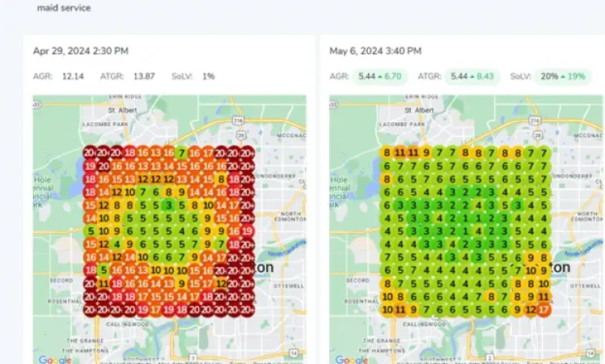Click the orange 17 pin on May map

point(544,310)
